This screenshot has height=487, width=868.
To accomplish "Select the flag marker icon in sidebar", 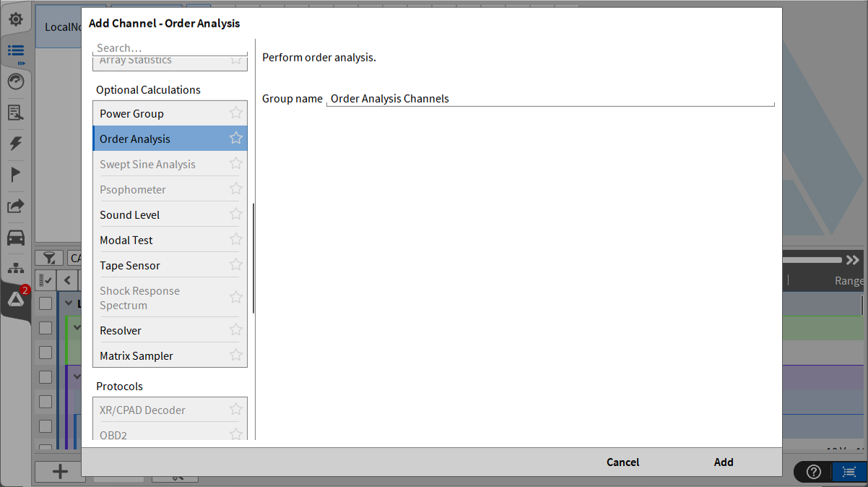I will [x=15, y=174].
